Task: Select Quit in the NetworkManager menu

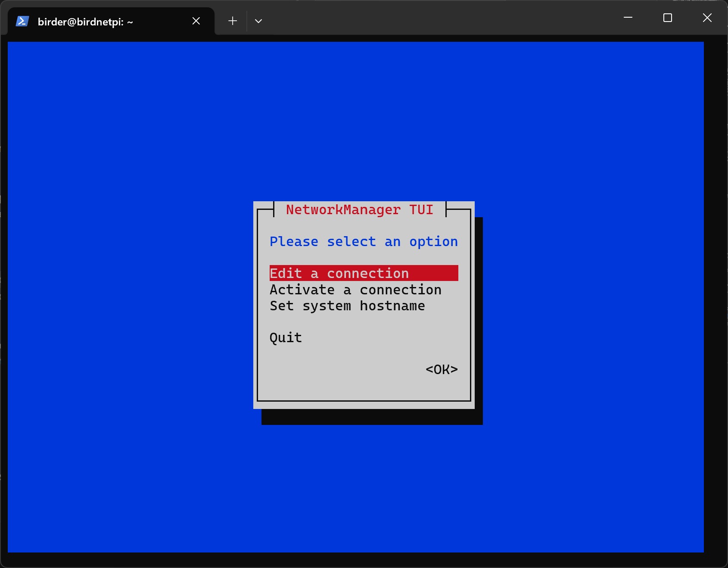Action: pos(286,337)
